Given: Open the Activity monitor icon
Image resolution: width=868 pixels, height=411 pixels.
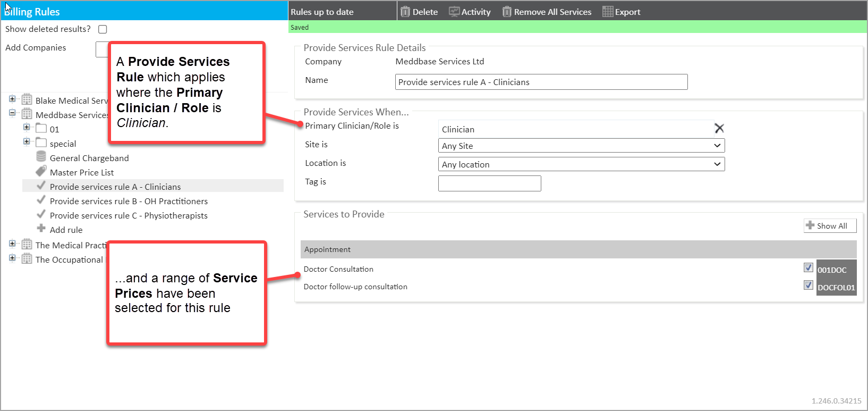Looking at the screenshot, I should [x=454, y=12].
